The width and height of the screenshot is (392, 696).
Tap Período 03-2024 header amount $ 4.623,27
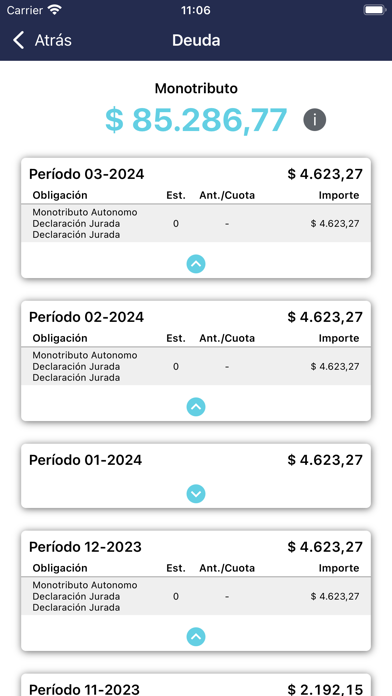coord(325,174)
